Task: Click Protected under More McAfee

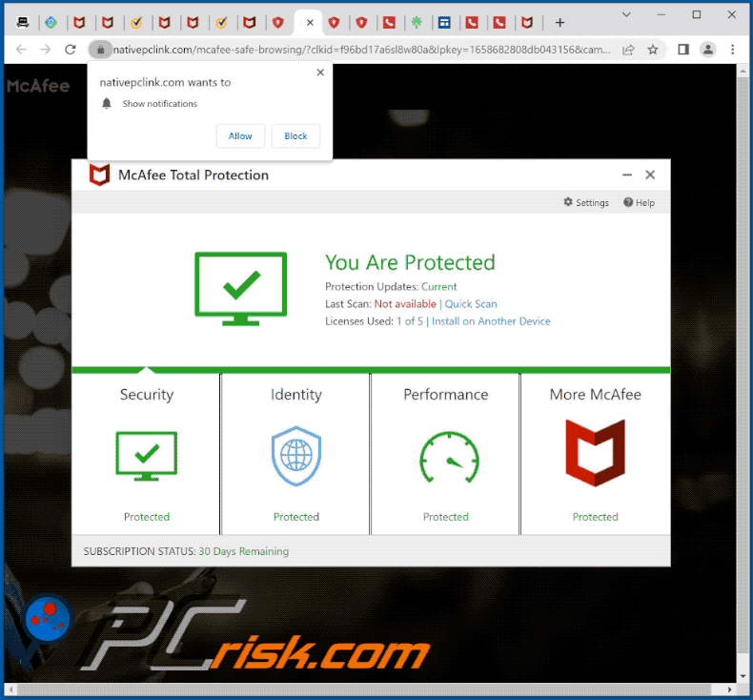Action: pyautogui.click(x=595, y=517)
